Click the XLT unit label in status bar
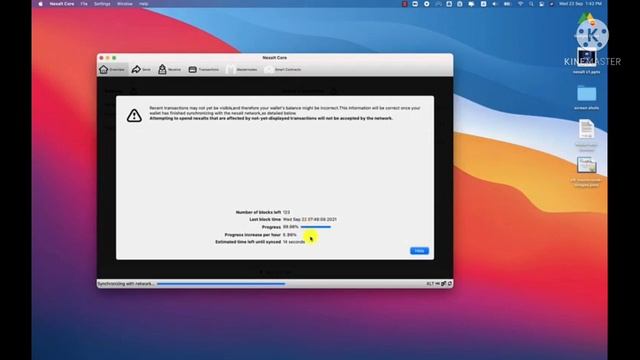Screen dimensions: 640x360 [430, 284]
